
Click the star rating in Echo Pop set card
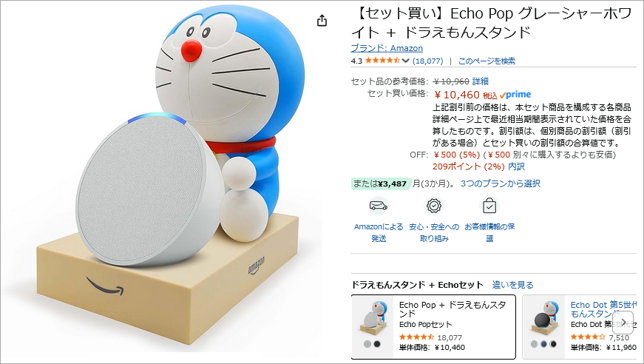tap(416, 337)
